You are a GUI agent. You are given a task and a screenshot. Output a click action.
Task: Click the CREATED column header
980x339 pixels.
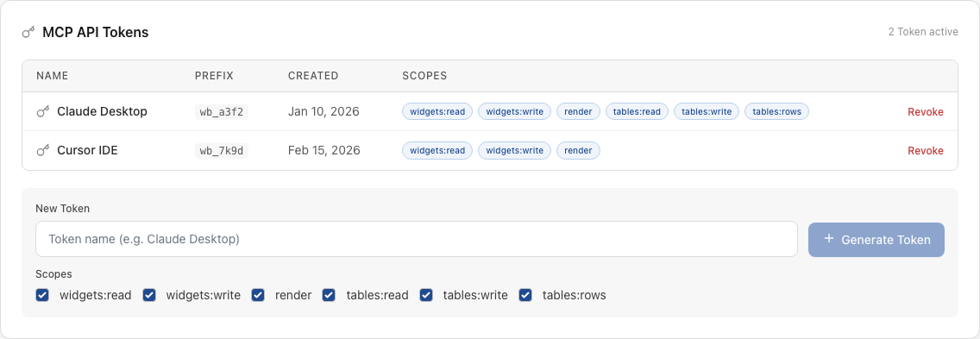tap(313, 76)
